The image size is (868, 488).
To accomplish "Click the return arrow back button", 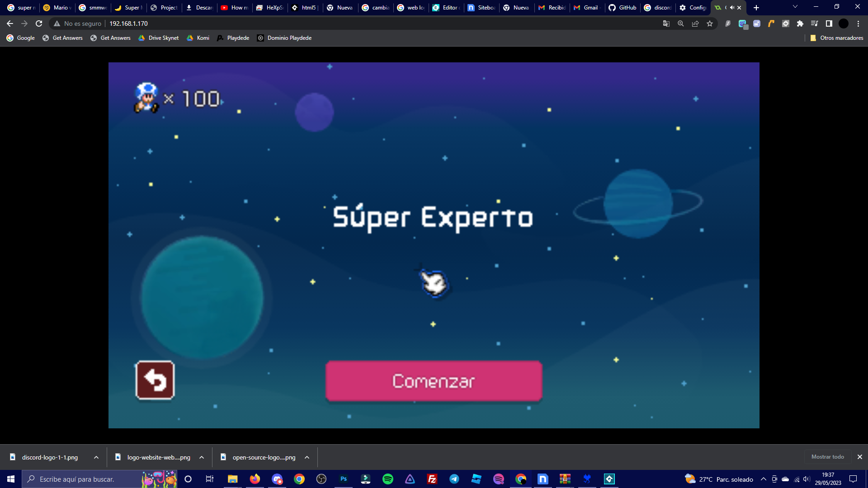I will click(155, 380).
